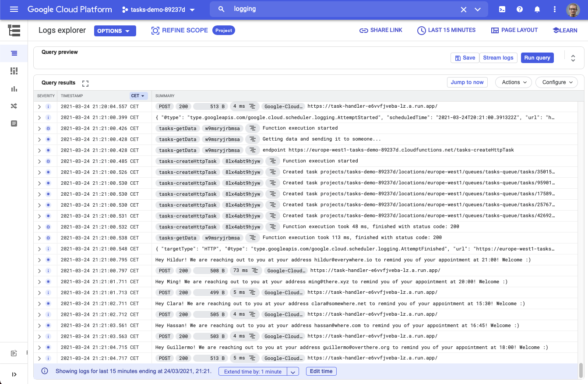588x384 pixels.
Task: Expand the search results dropdown arrow
Action: click(478, 10)
